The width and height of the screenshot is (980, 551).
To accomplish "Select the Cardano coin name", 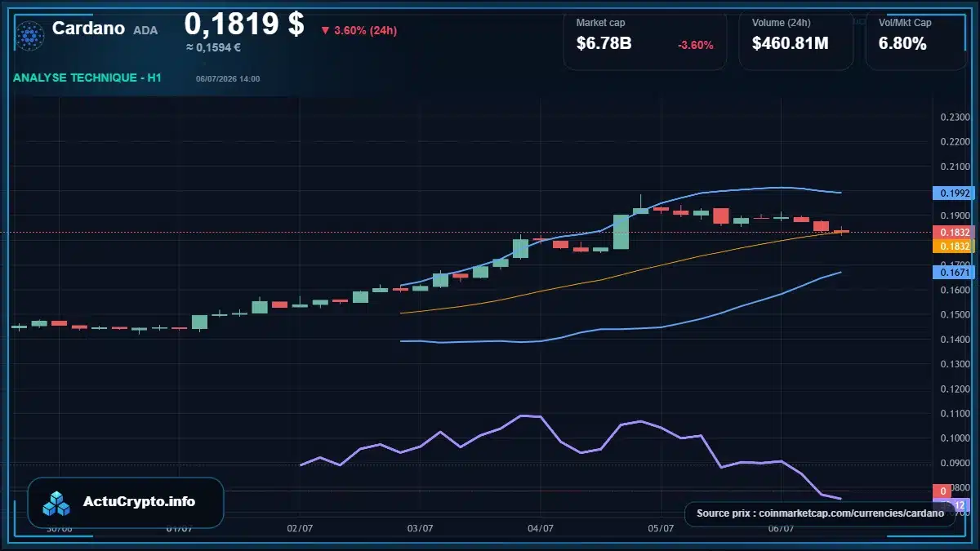I will (x=88, y=28).
